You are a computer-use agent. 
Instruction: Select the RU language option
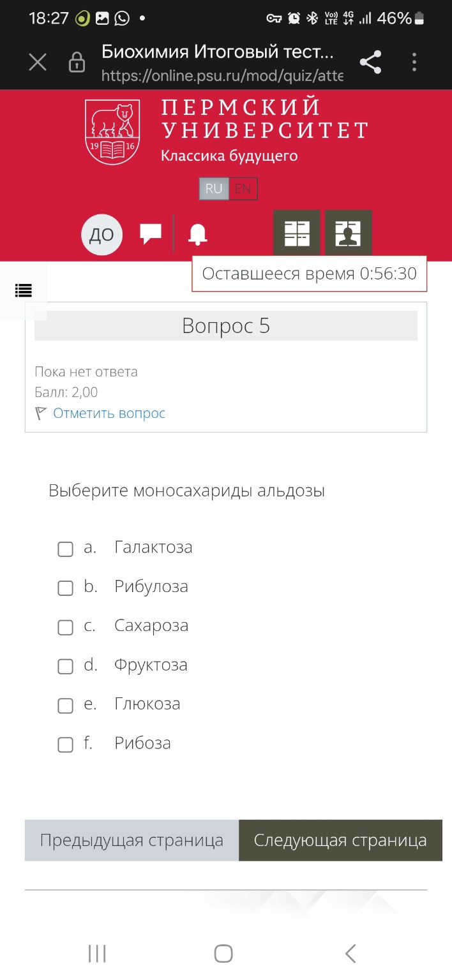click(213, 189)
